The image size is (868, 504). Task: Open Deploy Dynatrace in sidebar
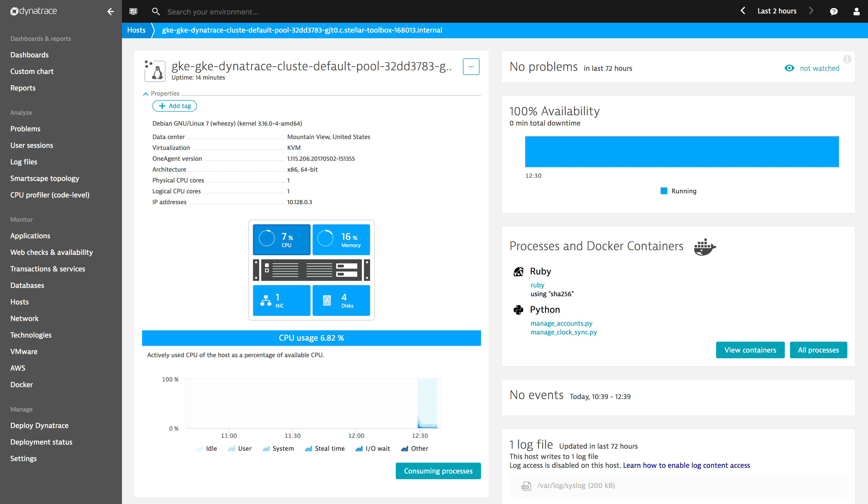click(39, 425)
